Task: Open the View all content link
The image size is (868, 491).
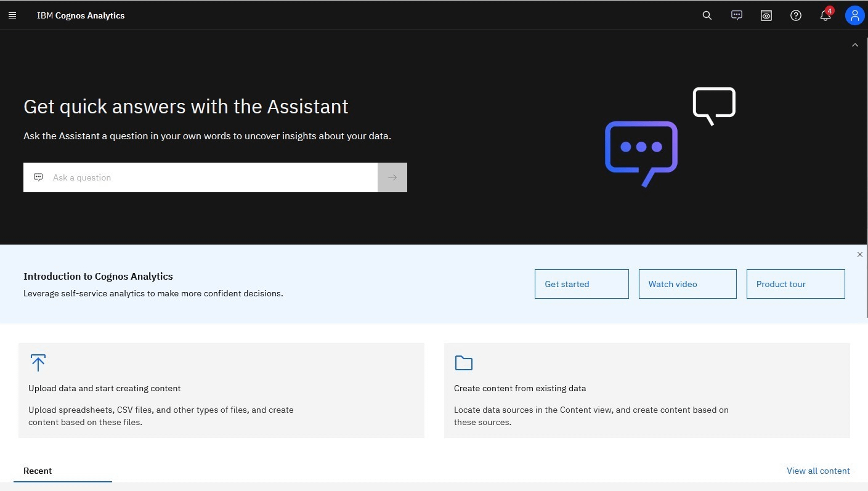Action: (x=818, y=471)
